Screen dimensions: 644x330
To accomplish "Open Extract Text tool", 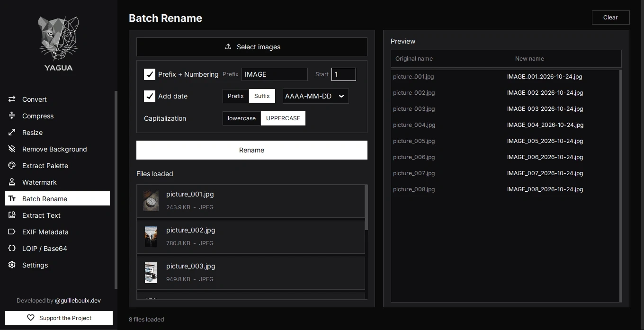I will point(57,215).
